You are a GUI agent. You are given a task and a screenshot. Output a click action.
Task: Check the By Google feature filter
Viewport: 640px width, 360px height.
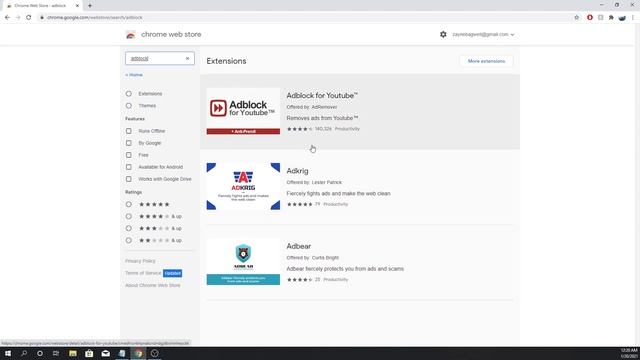[129, 143]
